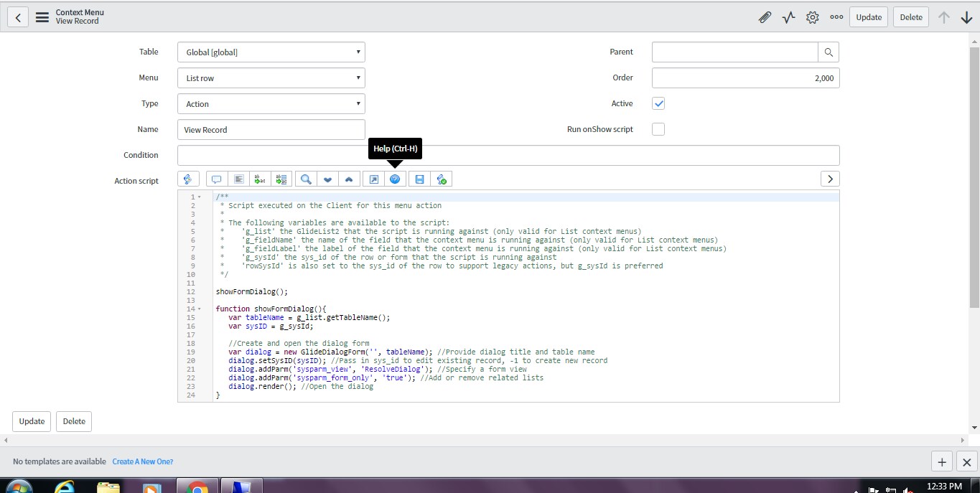This screenshot has height=493, width=980.
Task: Click Find Next down chevron icon
Action: pyautogui.click(x=327, y=179)
